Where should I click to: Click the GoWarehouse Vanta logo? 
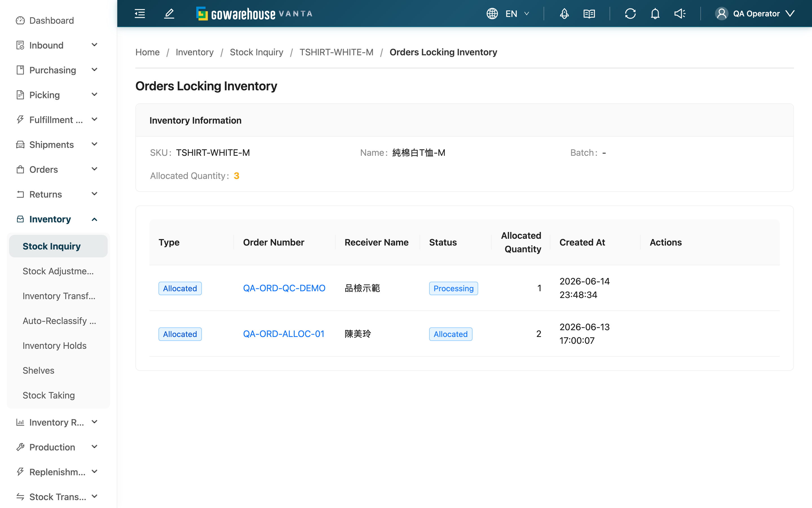254,14
